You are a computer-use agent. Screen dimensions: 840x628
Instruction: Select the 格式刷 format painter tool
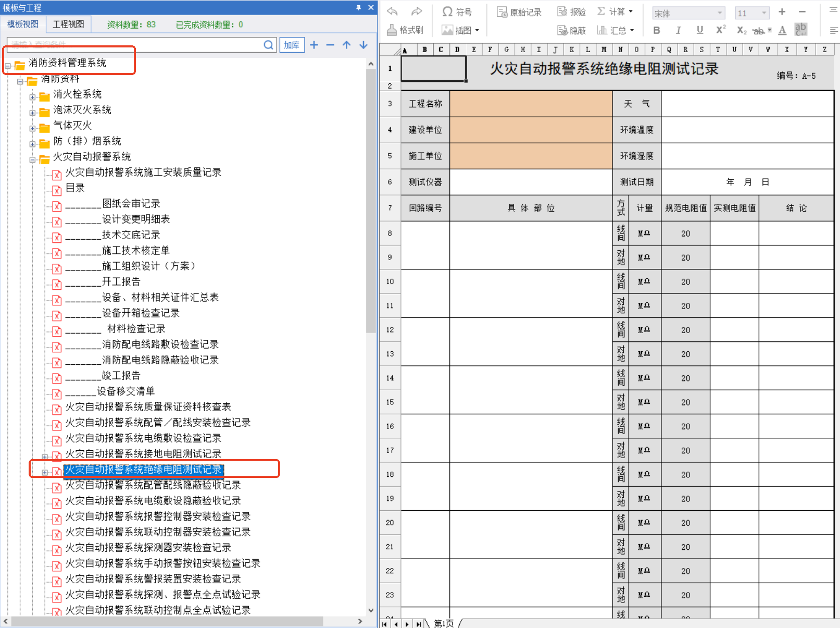405,30
